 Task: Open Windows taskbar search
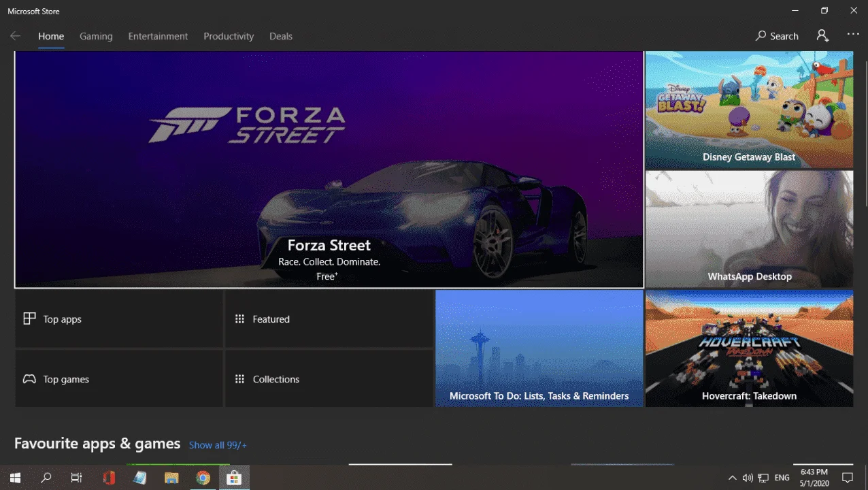click(46, 478)
